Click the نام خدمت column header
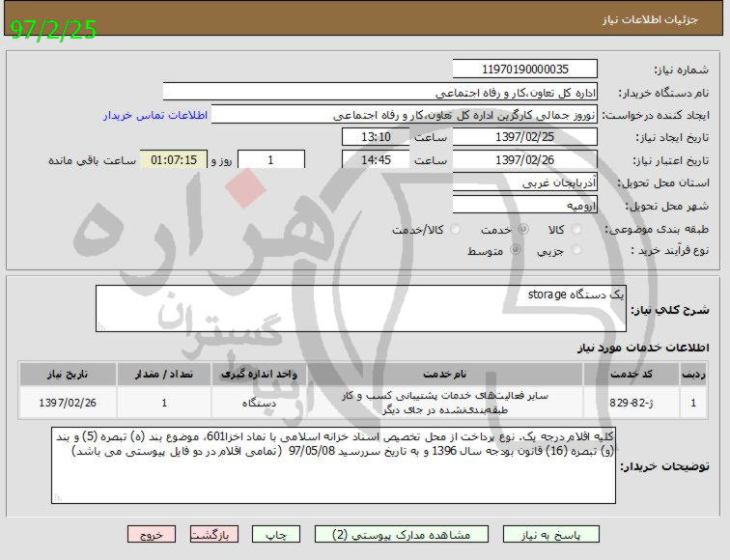This screenshot has width=730, height=560. (444, 375)
